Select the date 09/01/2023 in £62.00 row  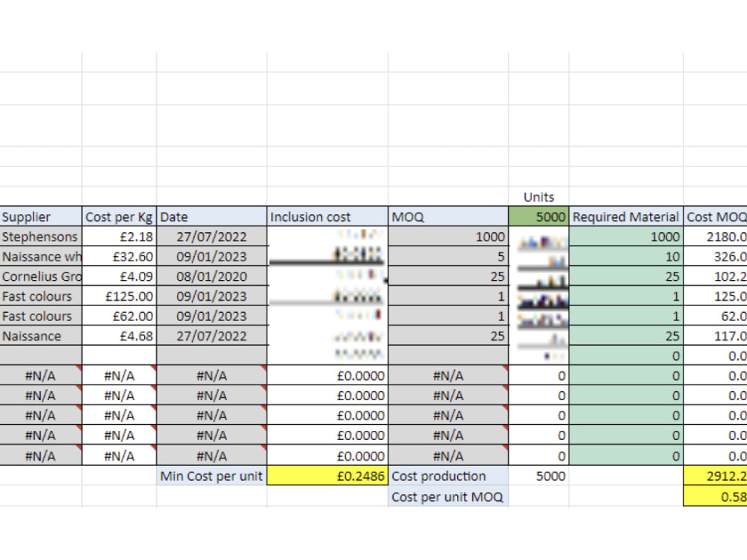(x=211, y=316)
